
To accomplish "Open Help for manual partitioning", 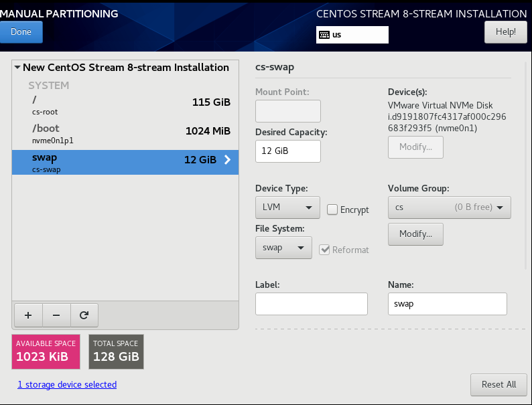I will 506,32.
